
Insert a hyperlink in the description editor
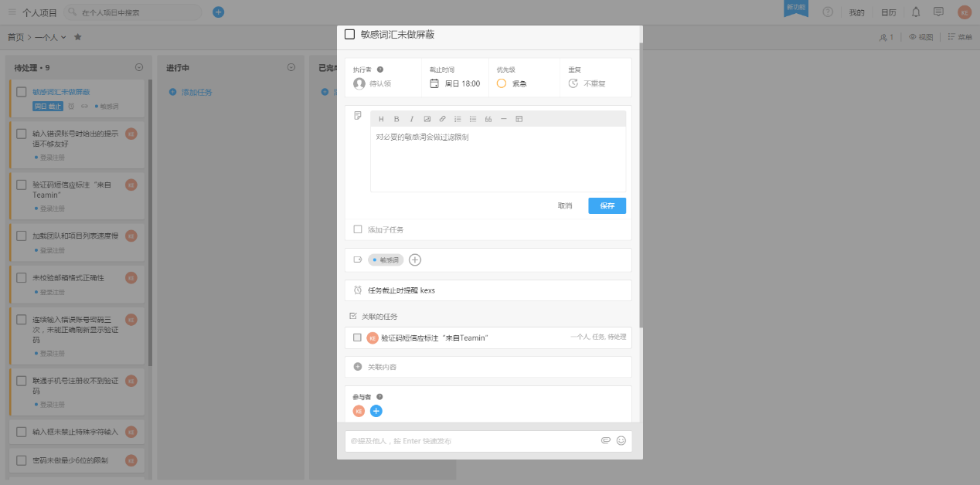click(x=442, y=119)
